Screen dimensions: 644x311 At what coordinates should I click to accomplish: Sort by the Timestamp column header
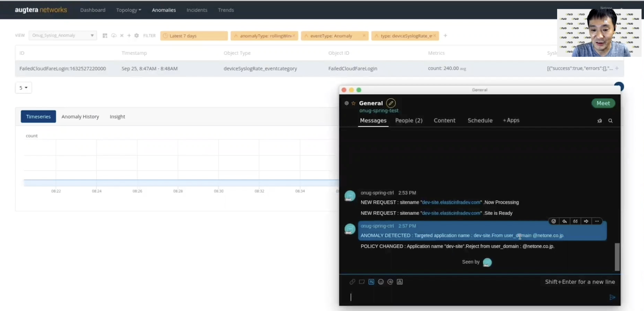[134, 53]
